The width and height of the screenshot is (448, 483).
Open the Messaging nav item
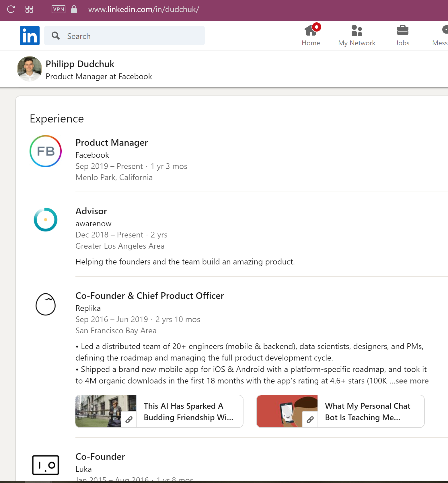[440, 35]
